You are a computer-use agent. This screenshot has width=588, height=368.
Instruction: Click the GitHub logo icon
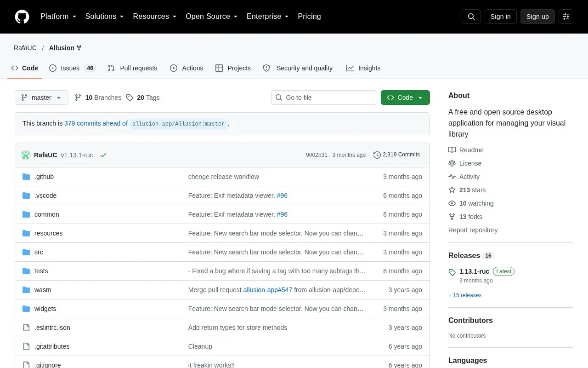[x=22, y=17]
